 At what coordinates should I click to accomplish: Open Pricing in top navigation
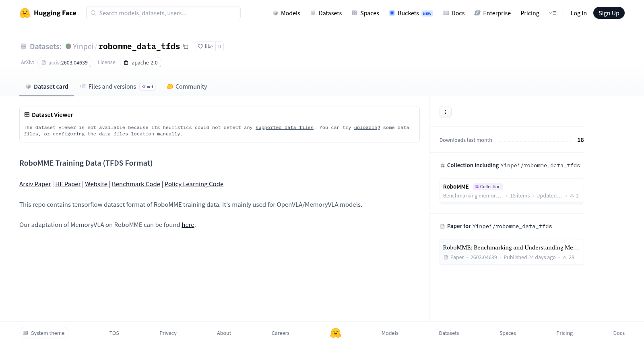(x=530, y=13)
